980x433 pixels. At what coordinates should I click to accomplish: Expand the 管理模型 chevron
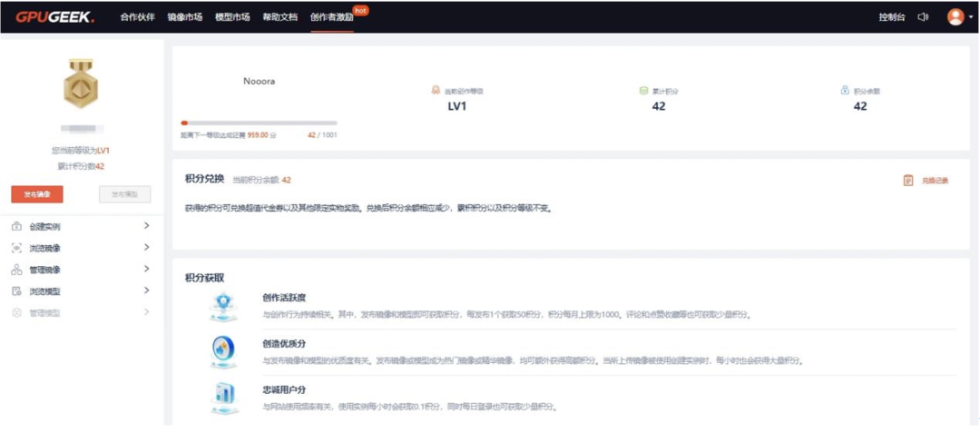pos(146,311)
